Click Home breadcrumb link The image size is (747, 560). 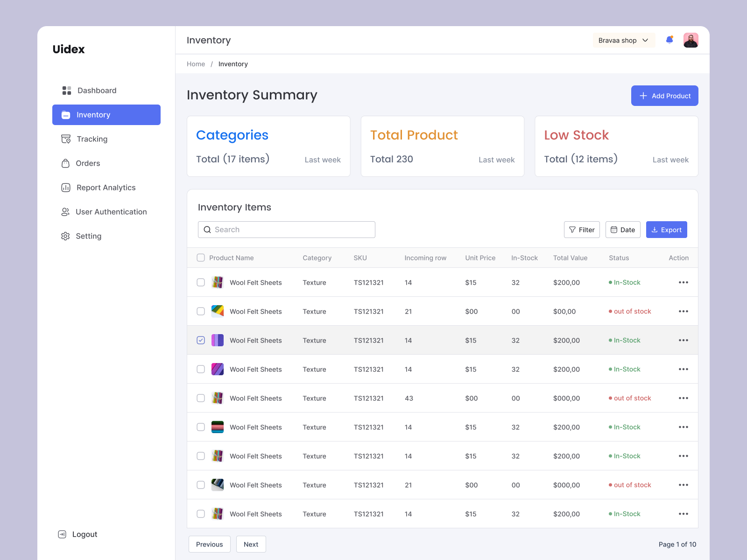click(x=196, y=64)
